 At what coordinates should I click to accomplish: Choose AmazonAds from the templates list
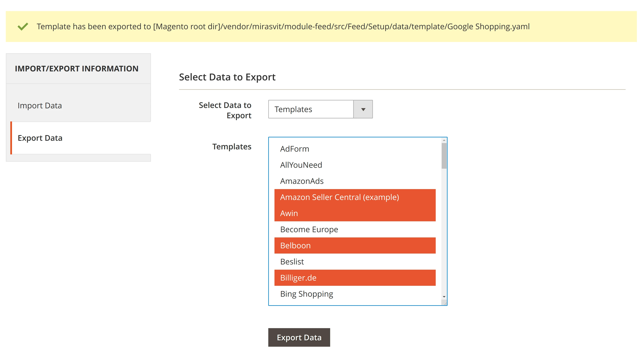(302, 181)
